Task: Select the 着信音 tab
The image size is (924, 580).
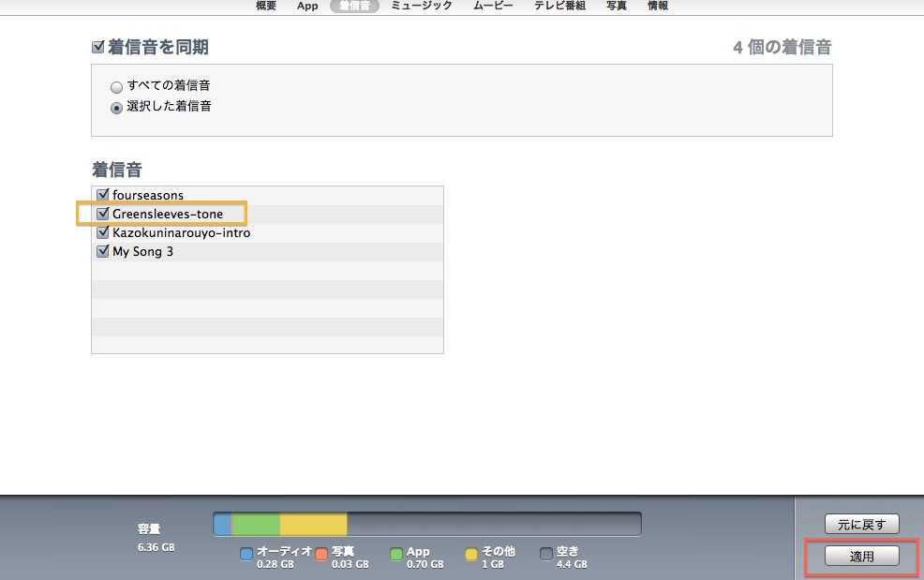Action: pyautogui.click(x=354, y=6)
